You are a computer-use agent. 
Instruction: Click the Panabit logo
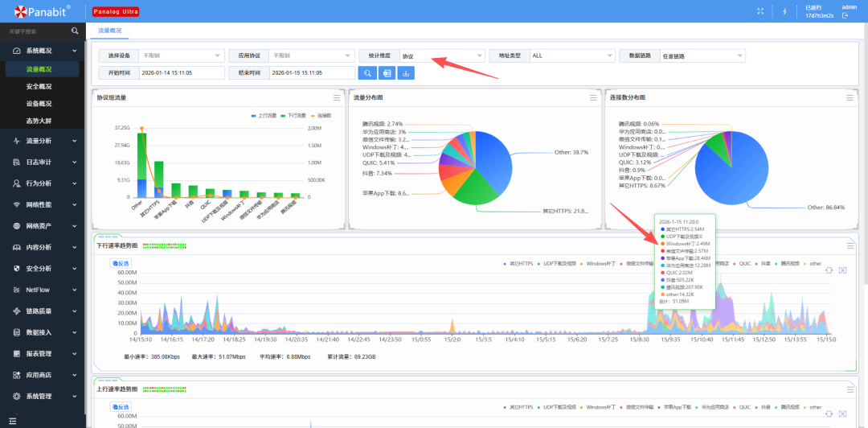coord(42,10)
